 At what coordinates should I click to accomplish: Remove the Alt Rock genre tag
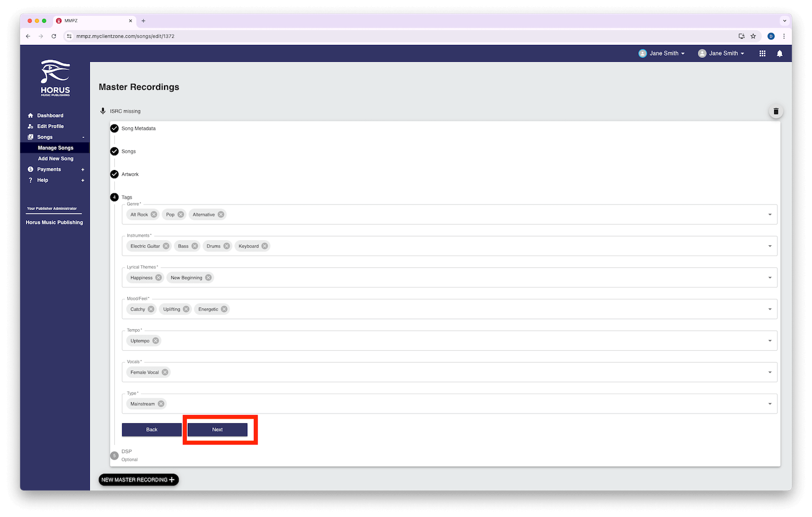pyautogui.click(x=154, y=214)
